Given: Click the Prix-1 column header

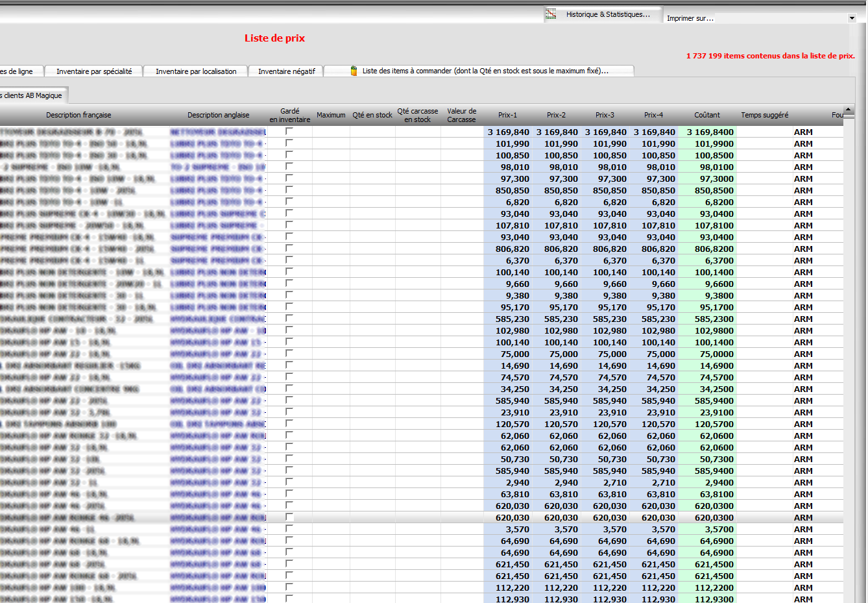Looking at the screenshot, I should 507,115.
